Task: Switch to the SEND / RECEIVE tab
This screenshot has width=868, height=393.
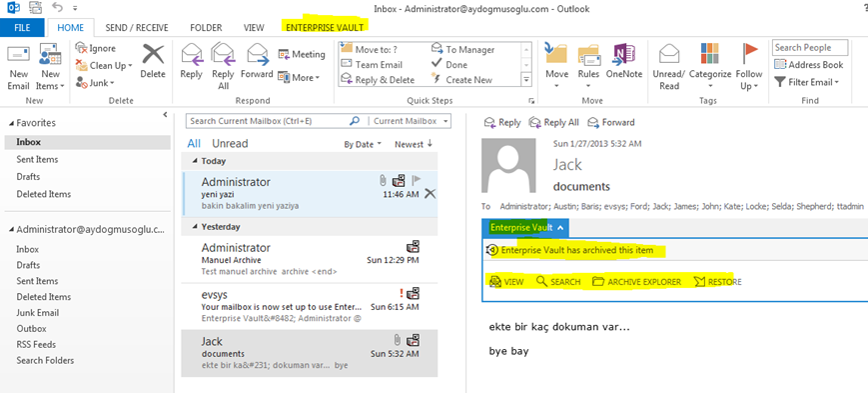Action: 137,27
